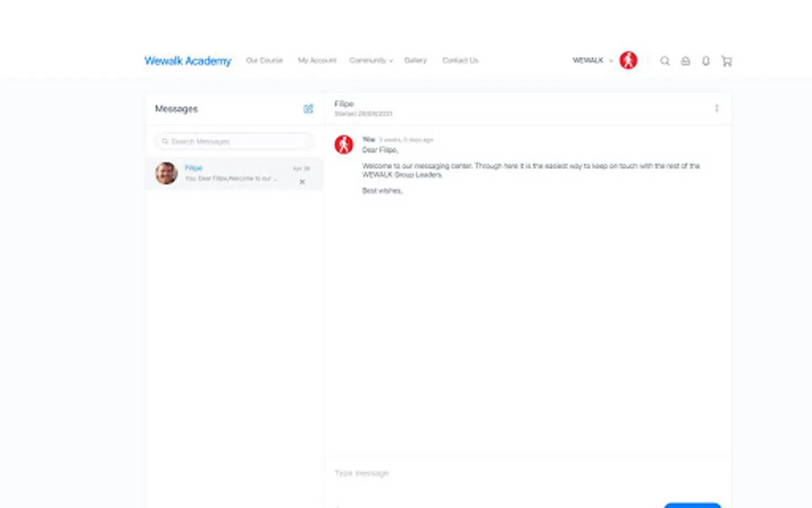Click the Filipe name in conversation header
This screenshot has width=812, height=508.
point(344,104)
